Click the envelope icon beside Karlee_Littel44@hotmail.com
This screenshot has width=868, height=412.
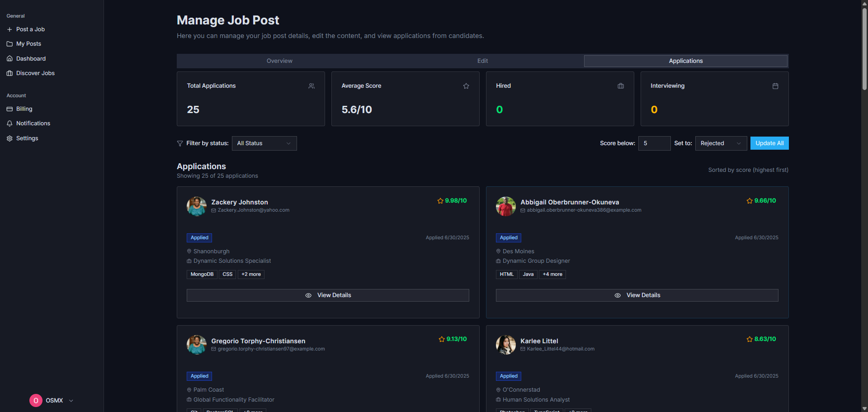523,349
